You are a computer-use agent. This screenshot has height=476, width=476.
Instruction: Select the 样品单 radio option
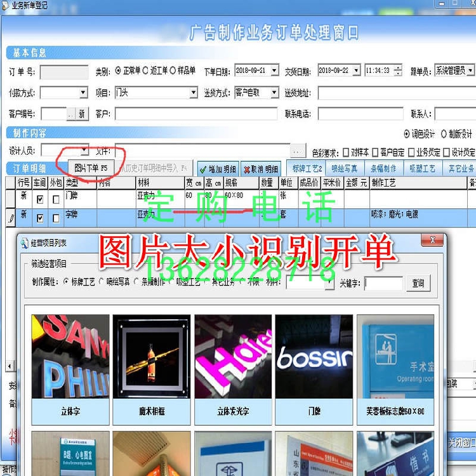pyautogui.click(x=173, y=71)
